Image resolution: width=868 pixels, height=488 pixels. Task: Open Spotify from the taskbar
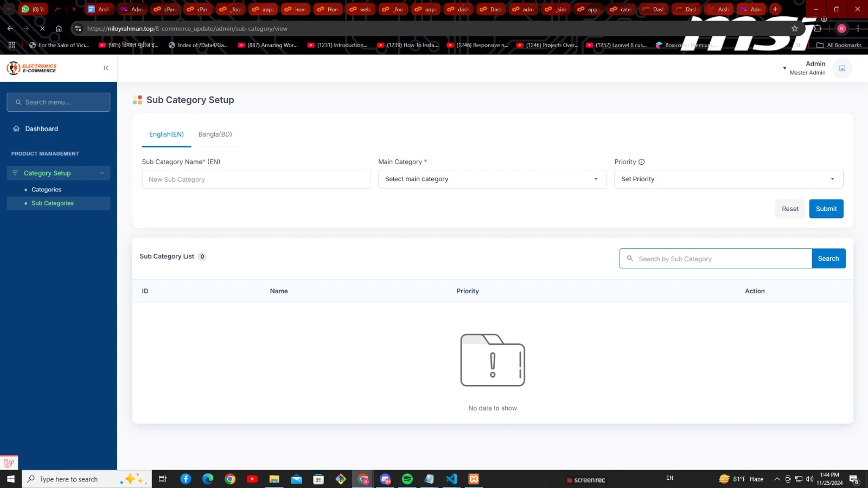pos(407,479)
